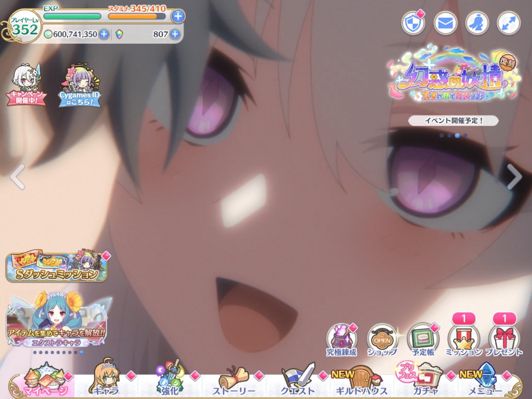Viewport: 532px width, 399px height.
Task: Open the ミッション mission icon
Action: coord(464,340)
